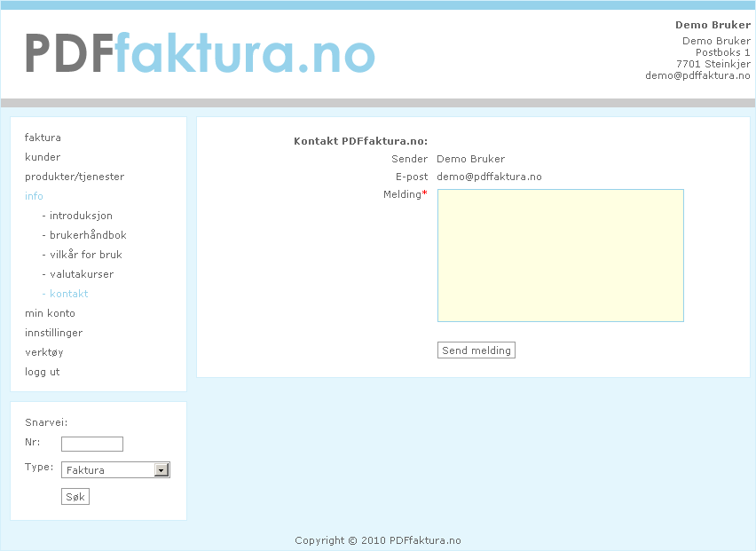Open valutakurser subpage
Screen dimensions: 756x551
[x=82, y=274]
